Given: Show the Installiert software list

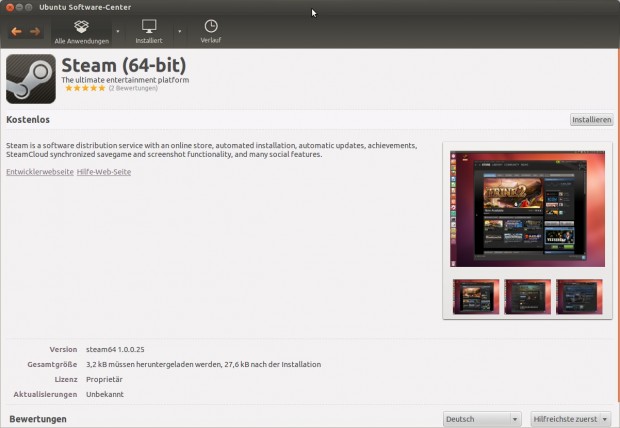Looking at the screenshot, I should [149, 32].
